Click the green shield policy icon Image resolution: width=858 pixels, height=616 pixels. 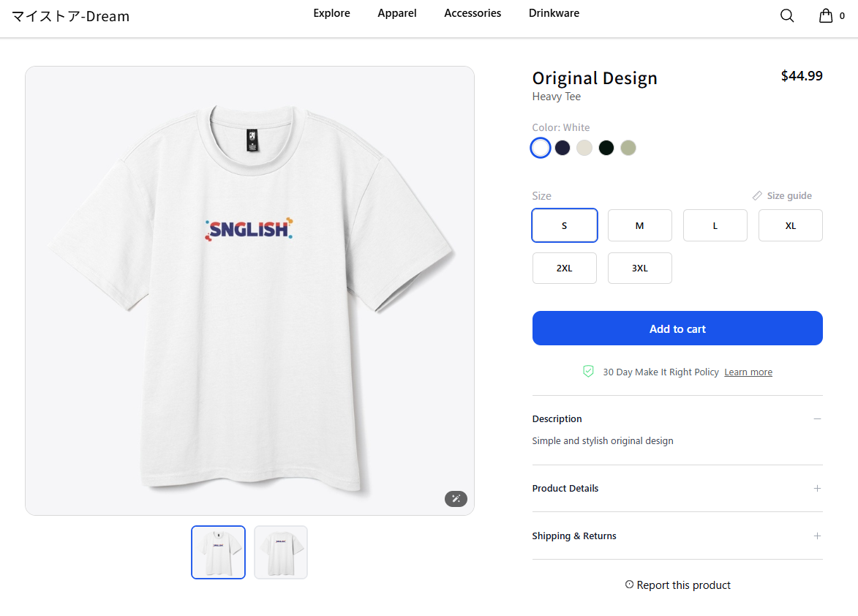[588, 371]
